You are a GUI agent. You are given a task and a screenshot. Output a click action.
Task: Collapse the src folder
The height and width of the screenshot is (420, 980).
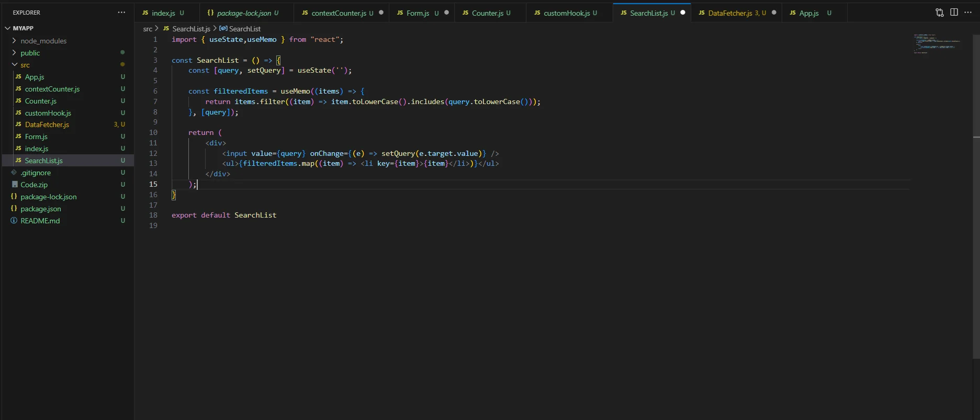tap(15, 65)
